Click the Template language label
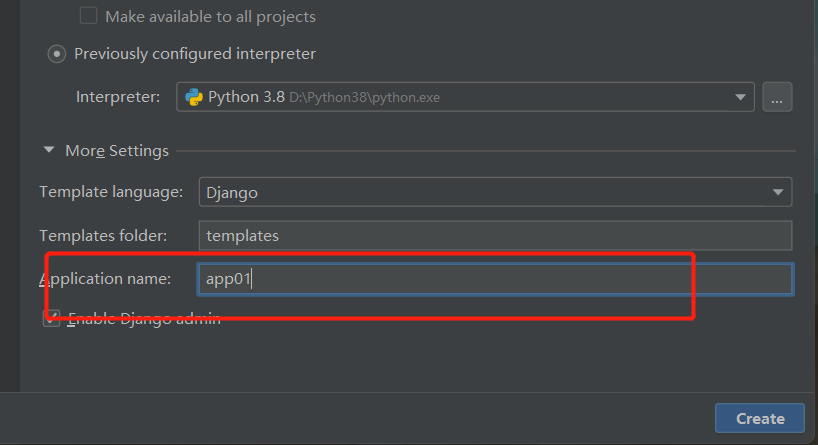 tap(111, 192)
